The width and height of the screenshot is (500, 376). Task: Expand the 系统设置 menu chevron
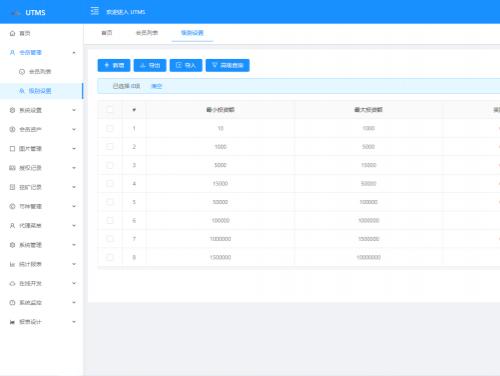pos(74,110)
